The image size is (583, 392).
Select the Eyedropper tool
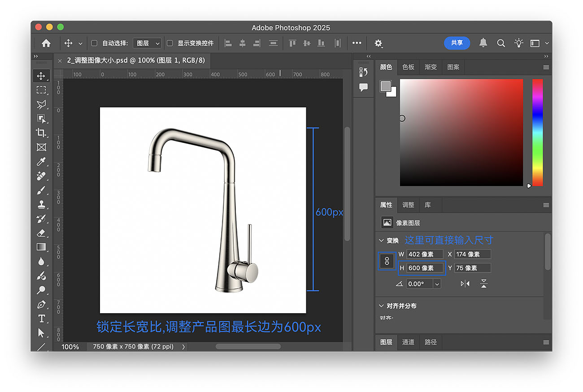coord(41,161)
